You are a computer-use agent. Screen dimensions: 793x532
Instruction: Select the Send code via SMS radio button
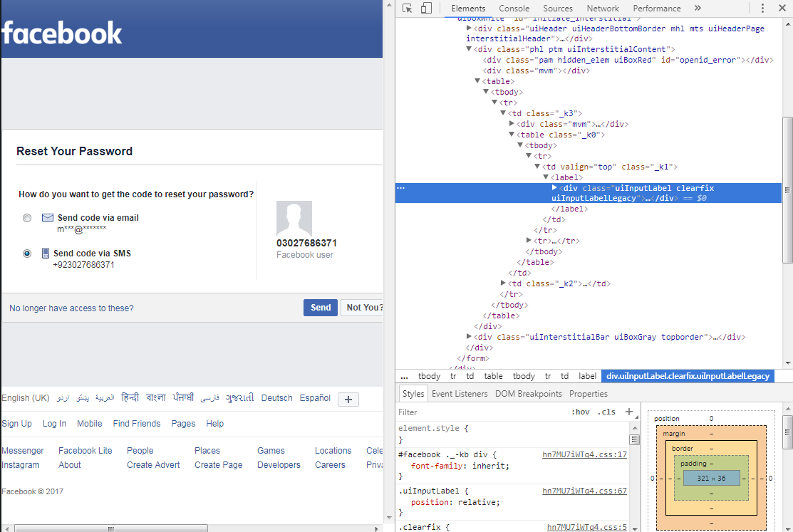click(x=26, y=254)
